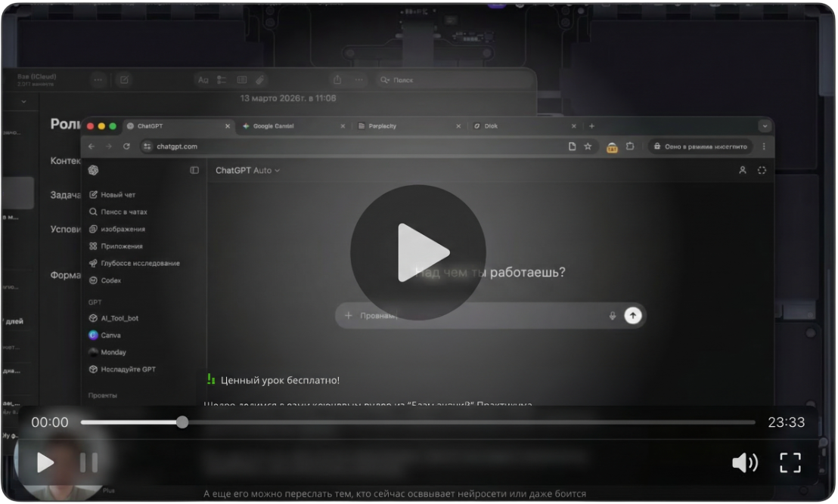Open Canva GPT in the sidebar
The width and height of the screenshot is (838, 504).
tap(110, 335)
